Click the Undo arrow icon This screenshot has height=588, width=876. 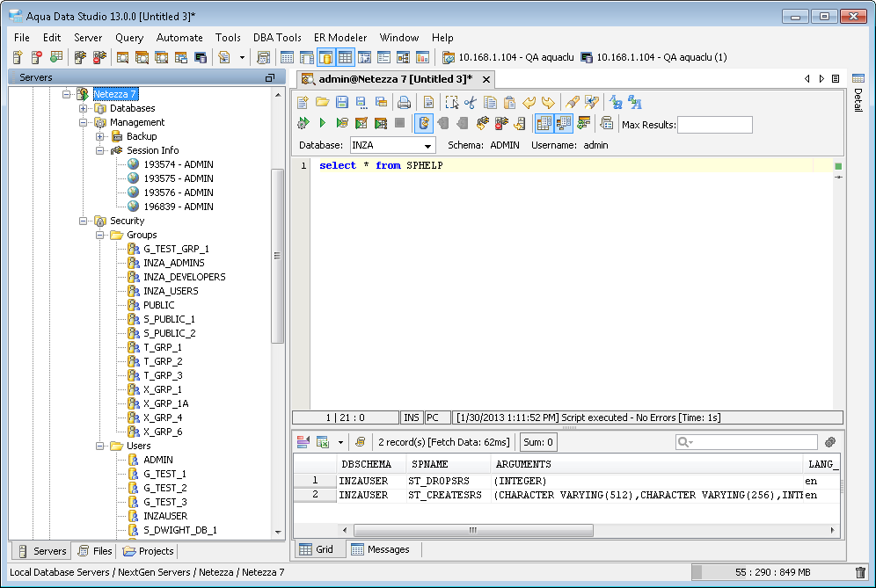(x=529, y=102)
